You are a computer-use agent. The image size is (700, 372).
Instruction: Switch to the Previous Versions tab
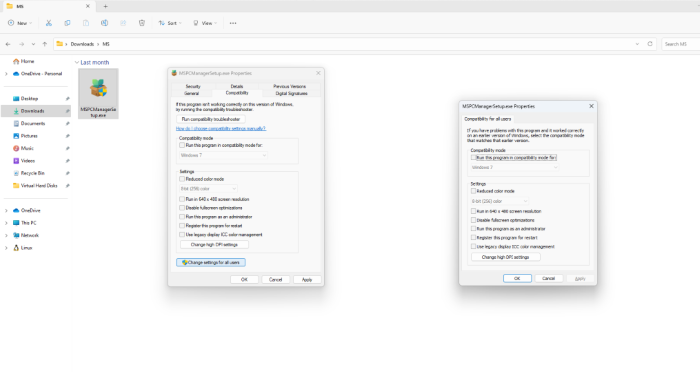click(x=289, y=86)
